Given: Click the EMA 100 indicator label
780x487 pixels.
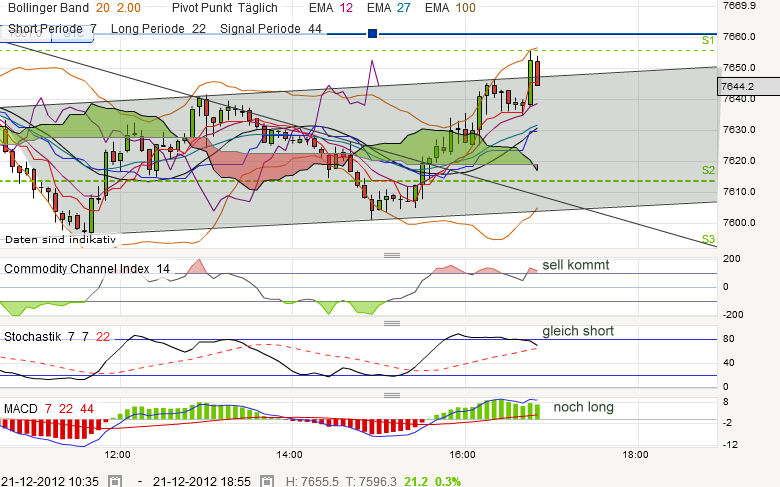Looking at the screenshot, I should click(x=450, y=7).
